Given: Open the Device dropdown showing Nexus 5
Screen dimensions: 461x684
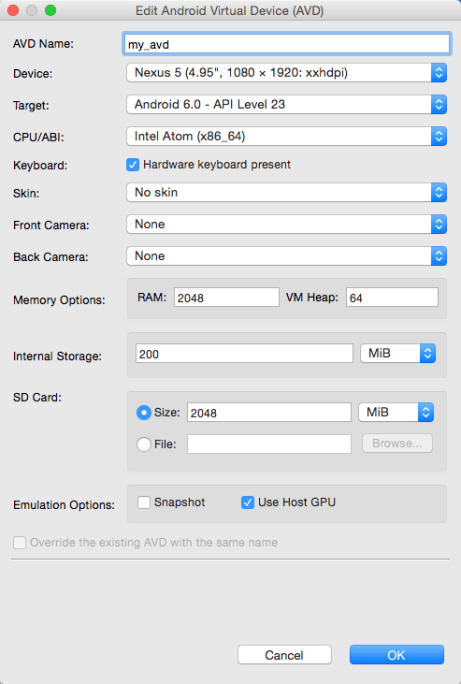Looking at the screenshot, I should coord(287,73).
